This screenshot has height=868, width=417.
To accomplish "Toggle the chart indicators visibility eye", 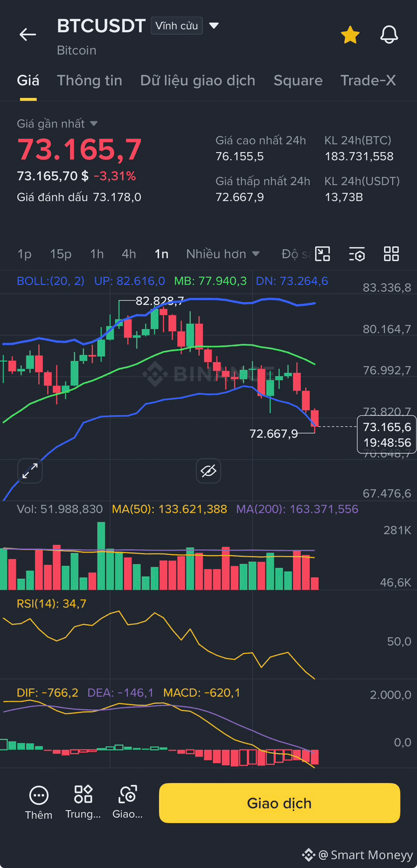I will tap(208, 471).
